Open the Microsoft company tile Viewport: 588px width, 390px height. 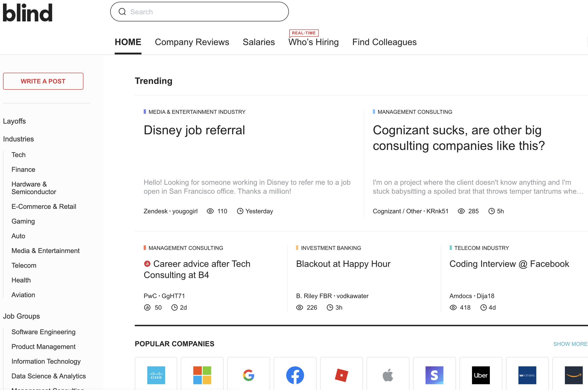tap(202, 375)
